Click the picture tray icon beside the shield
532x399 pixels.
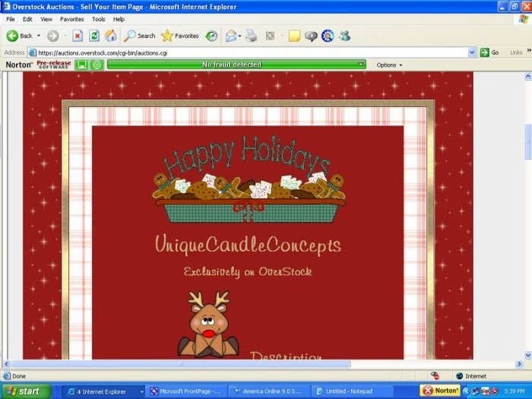(485, 391)
